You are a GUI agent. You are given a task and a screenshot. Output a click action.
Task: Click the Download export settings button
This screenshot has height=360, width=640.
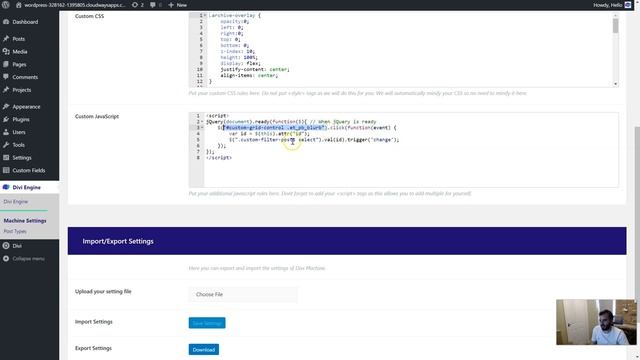(204, 349)
